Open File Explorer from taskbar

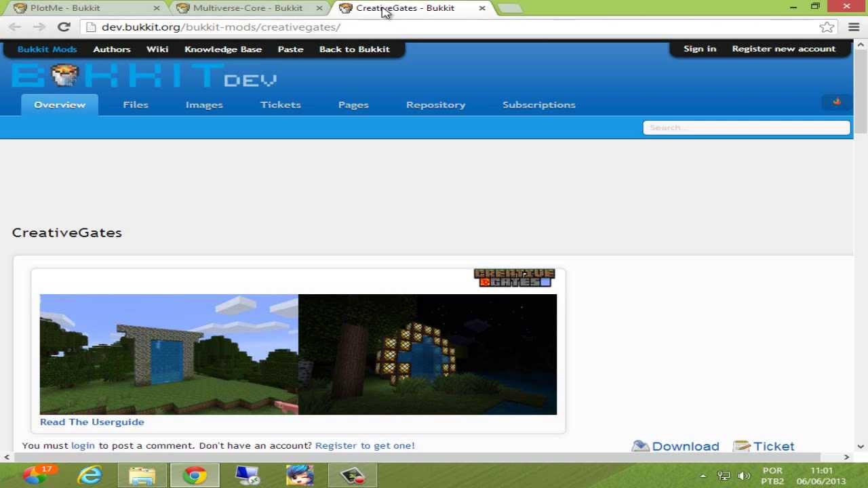click(142, 476)
